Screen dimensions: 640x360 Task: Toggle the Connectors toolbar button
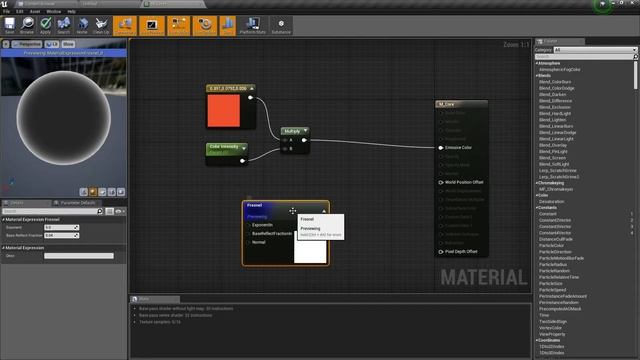pos(125,26)
